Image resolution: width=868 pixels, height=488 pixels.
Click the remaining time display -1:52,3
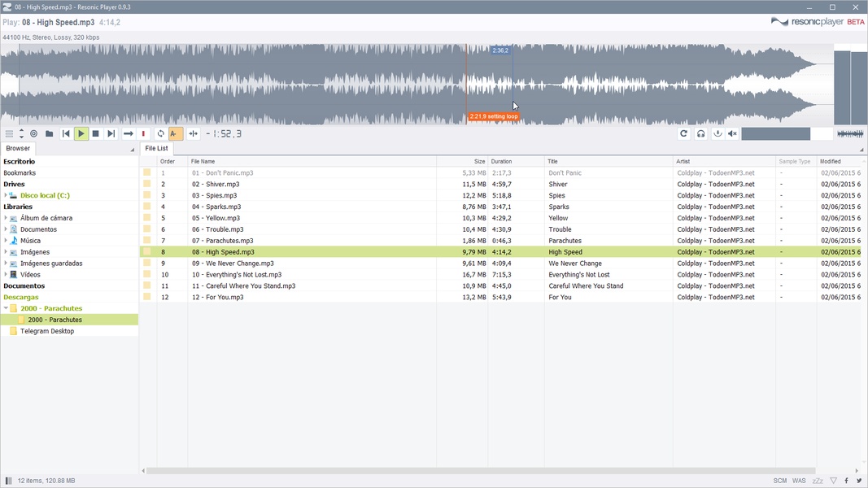(224, 133)
